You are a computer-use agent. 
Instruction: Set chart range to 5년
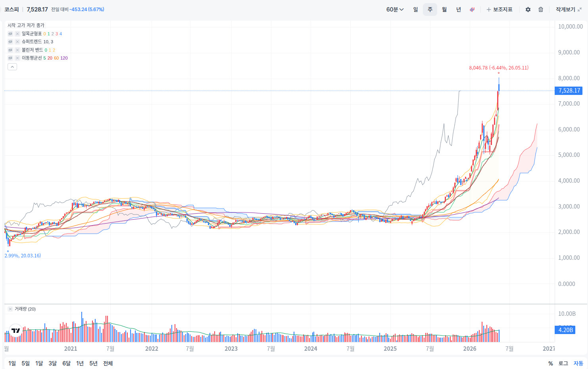tap(93, 363)
